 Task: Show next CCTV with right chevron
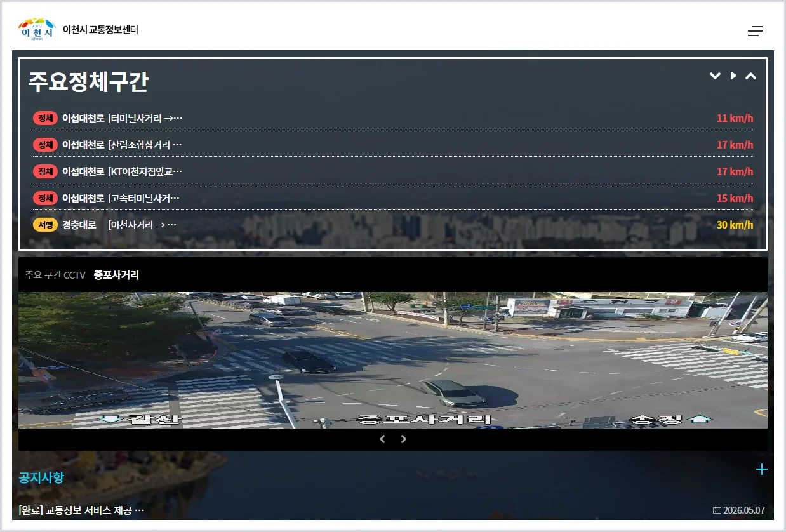[403, 439]
